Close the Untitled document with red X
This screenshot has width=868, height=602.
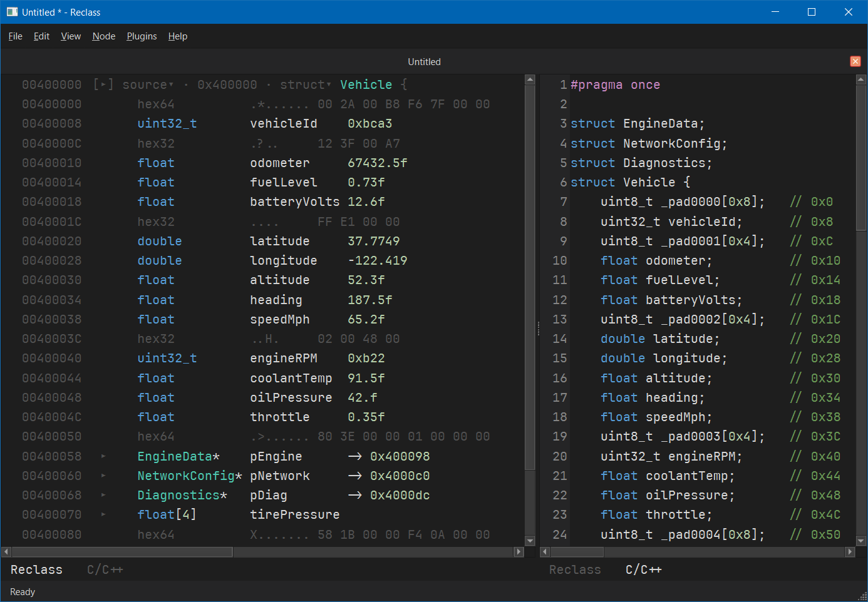coord(855,61)
